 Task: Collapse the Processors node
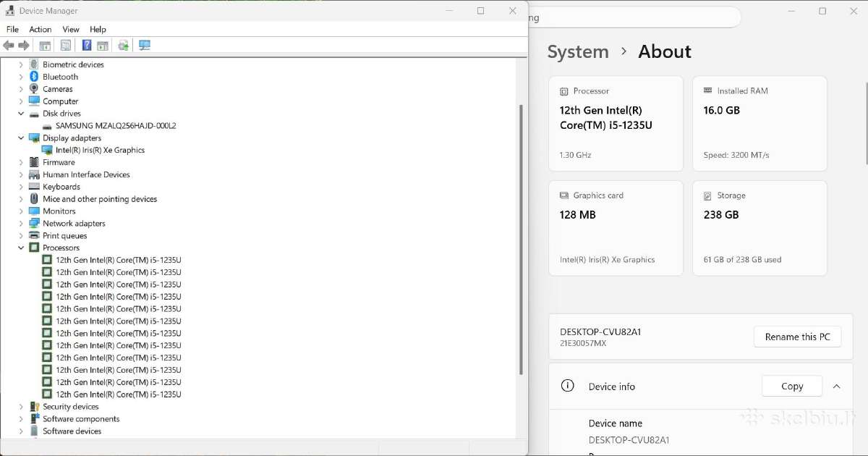(21, 248)
